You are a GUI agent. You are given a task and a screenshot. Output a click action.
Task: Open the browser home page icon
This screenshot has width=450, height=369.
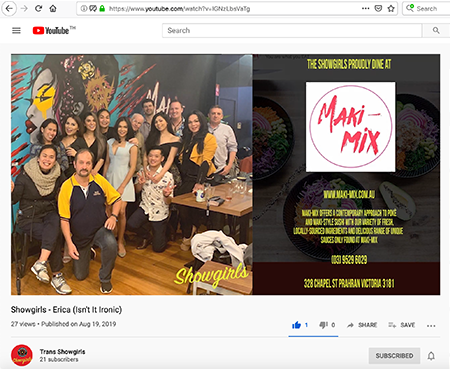click(x=53, y=9)
